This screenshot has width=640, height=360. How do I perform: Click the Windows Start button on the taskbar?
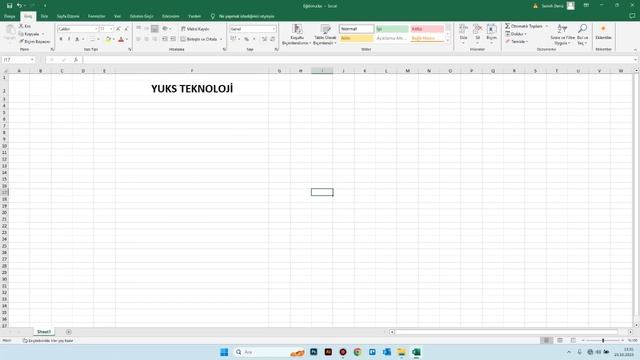pos(224,352)
